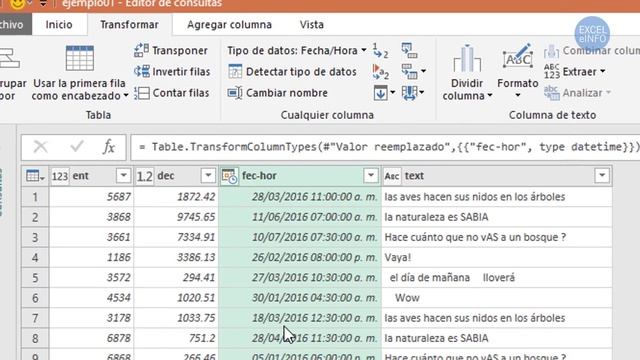Screen dimensions: 640x360
Task: Click the Transponer table icon
Action: 141,51
